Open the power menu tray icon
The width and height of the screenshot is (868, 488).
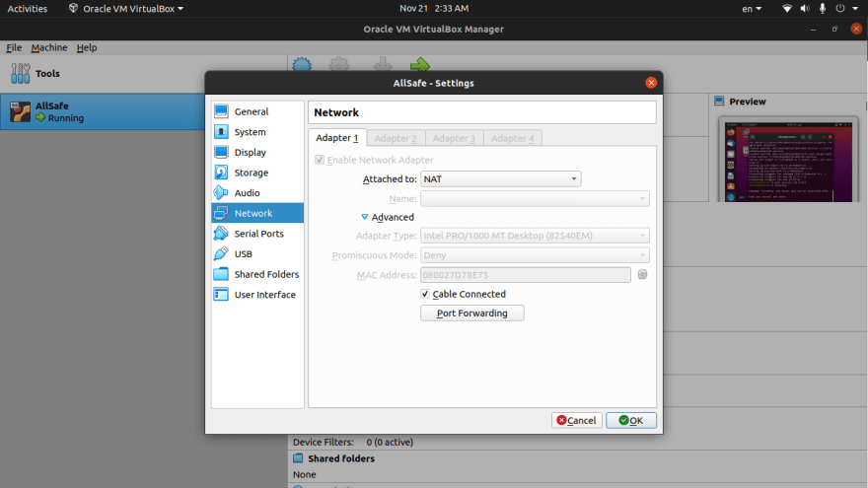click(840, 8)
